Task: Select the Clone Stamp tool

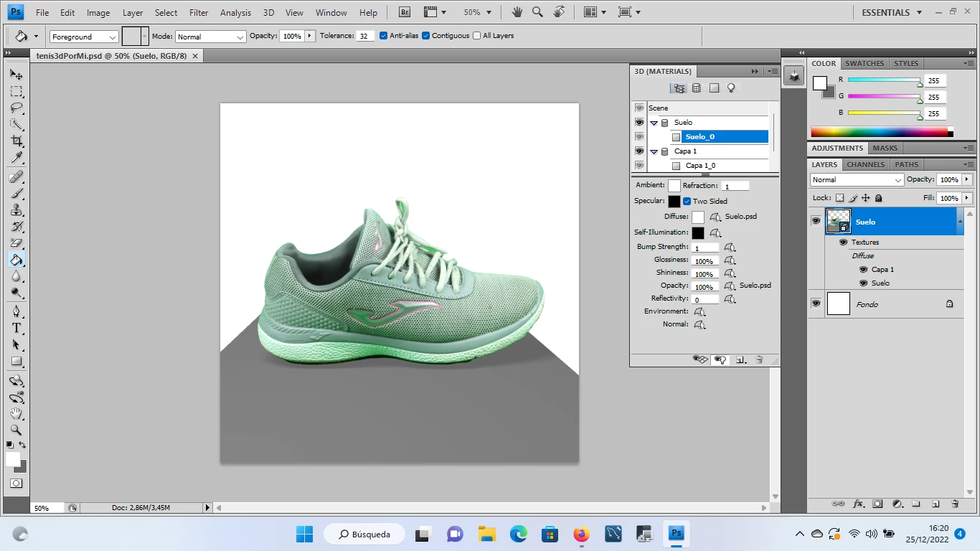Action: pyautogui.click(x=17, y=209)
